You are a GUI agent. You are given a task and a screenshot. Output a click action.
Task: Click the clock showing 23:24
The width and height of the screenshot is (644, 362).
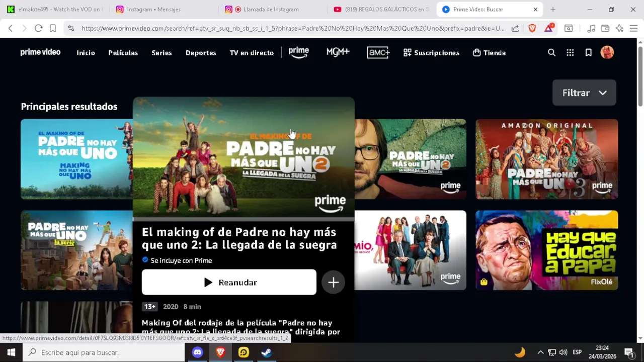click(x=602, y=348)
